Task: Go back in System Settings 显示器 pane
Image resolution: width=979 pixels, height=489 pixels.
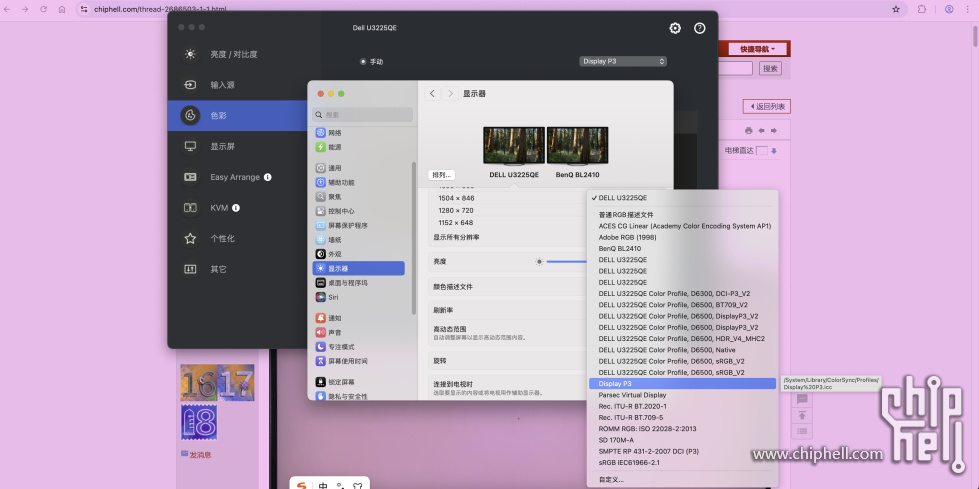Action: click(432, 94)
